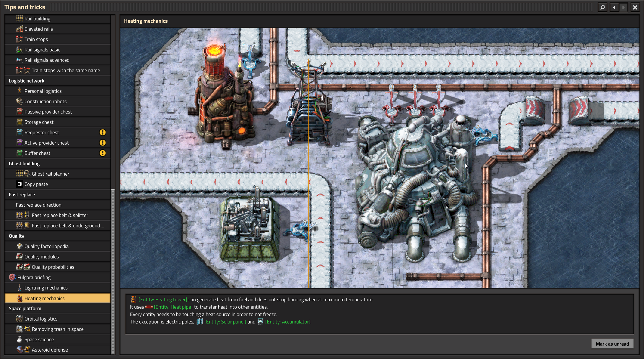Click the Logistic network category header
This screenshot has width=644, height=359.
coord(58,81)
